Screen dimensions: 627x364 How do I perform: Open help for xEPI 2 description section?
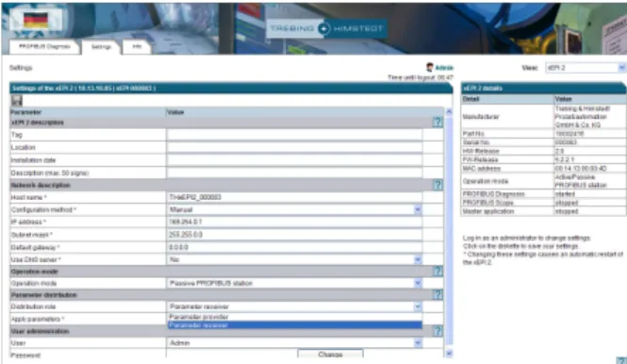pos(437,122)
